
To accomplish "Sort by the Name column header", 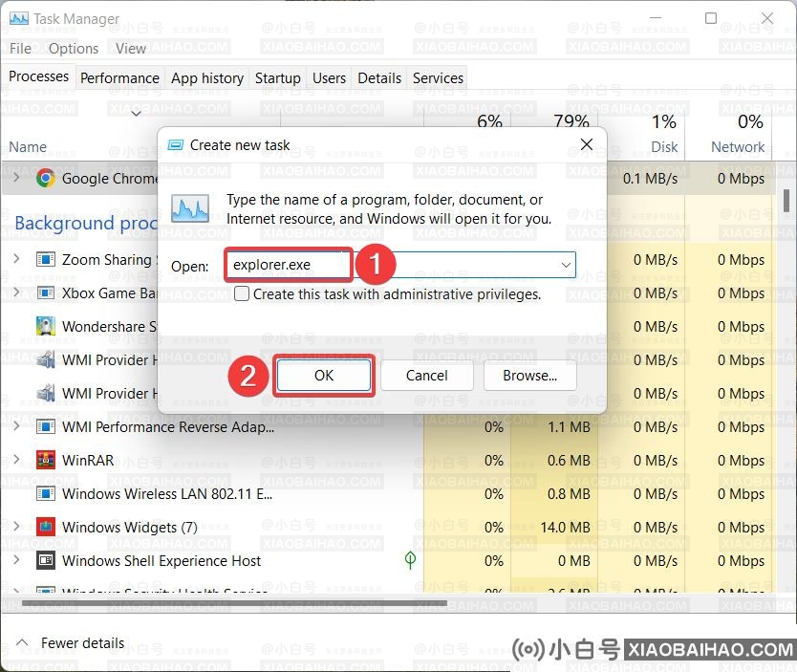I will 28,147.
